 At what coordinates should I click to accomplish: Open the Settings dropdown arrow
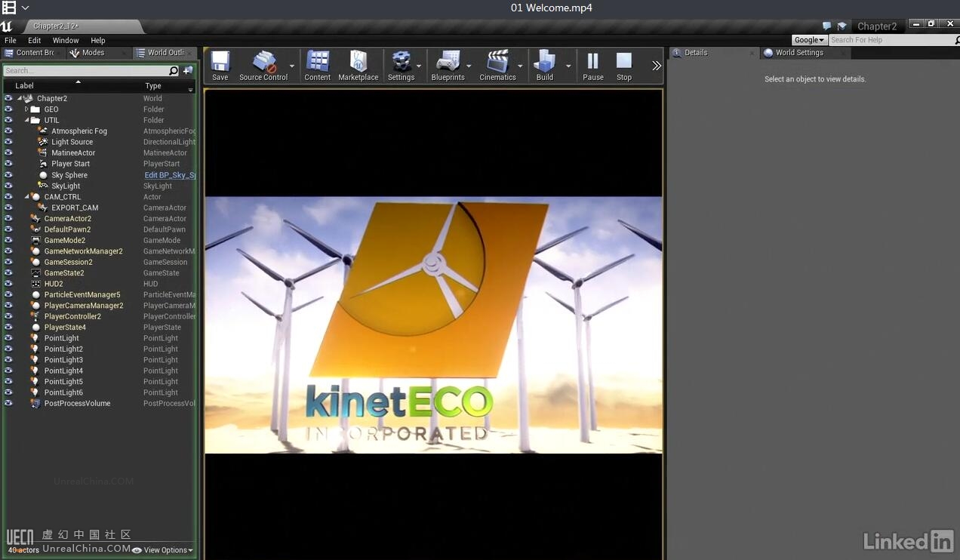[419, 66]
